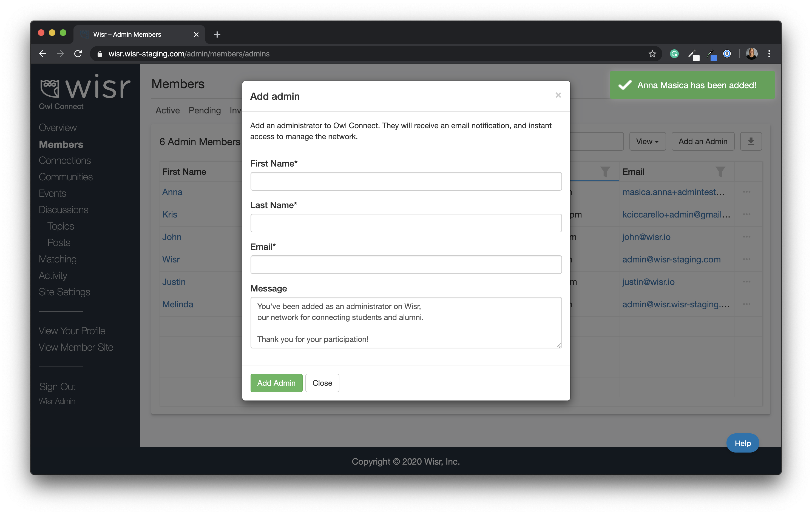Viewport: 812px width, 515px height.
Task: Open the 1Password extension
Action: [727, 54]
